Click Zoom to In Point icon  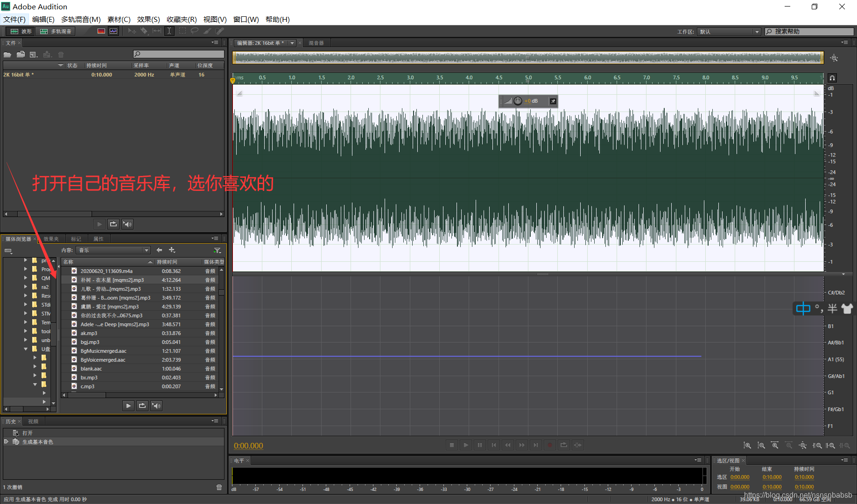coord(817,446)
